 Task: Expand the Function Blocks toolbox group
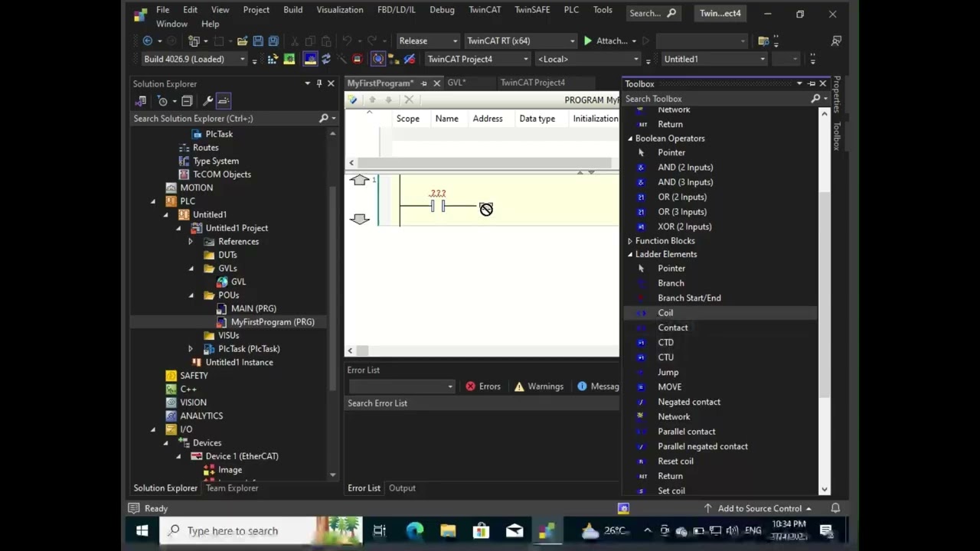tap(630, 241)
